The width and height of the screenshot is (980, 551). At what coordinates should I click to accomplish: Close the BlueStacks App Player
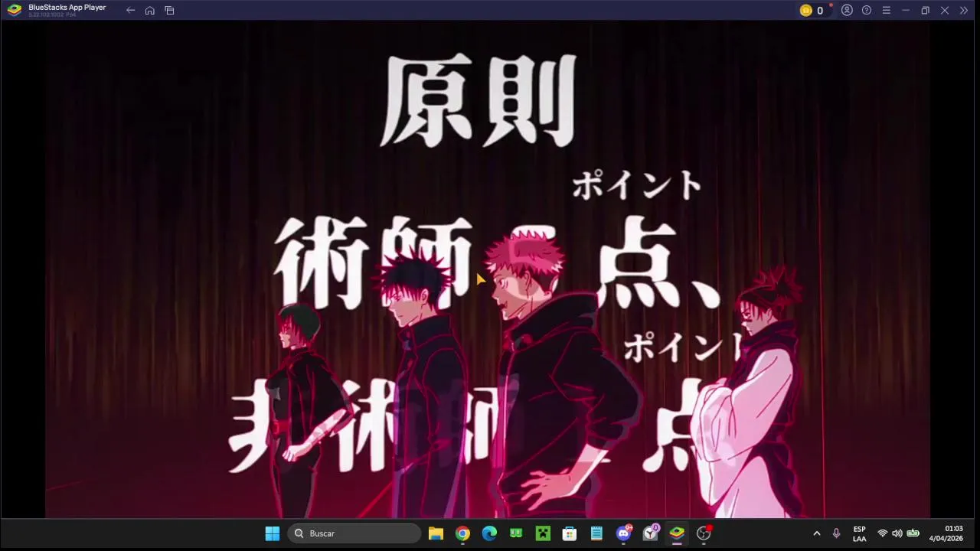tap(945, 11)
